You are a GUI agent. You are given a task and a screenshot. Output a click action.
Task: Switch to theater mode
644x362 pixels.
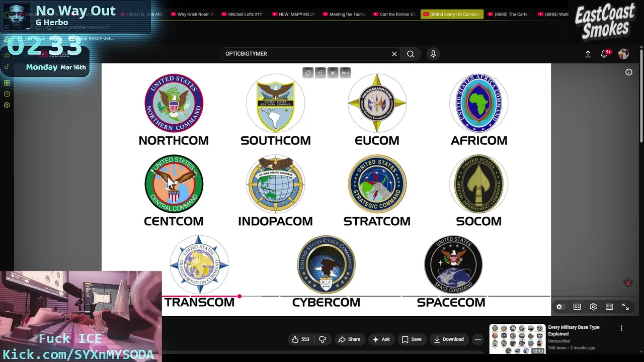point(609,307)
